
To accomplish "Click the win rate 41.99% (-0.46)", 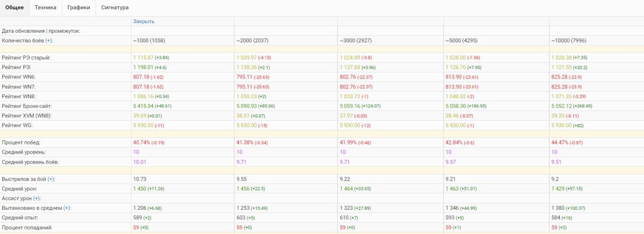I will click(356, 143).
